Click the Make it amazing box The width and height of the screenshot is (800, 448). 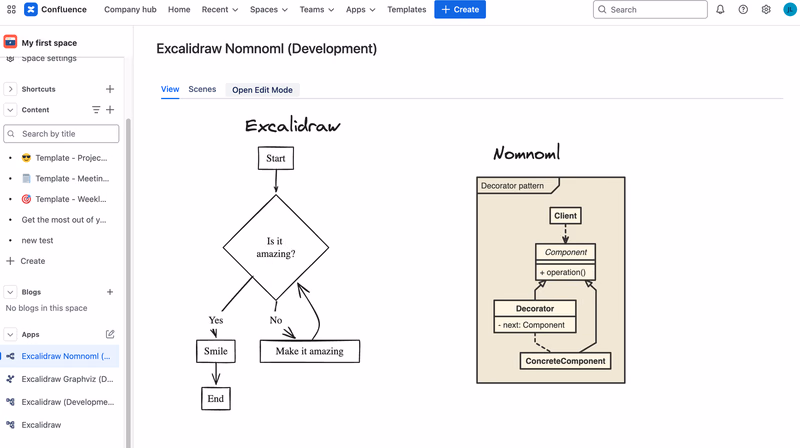click(310, 351)
